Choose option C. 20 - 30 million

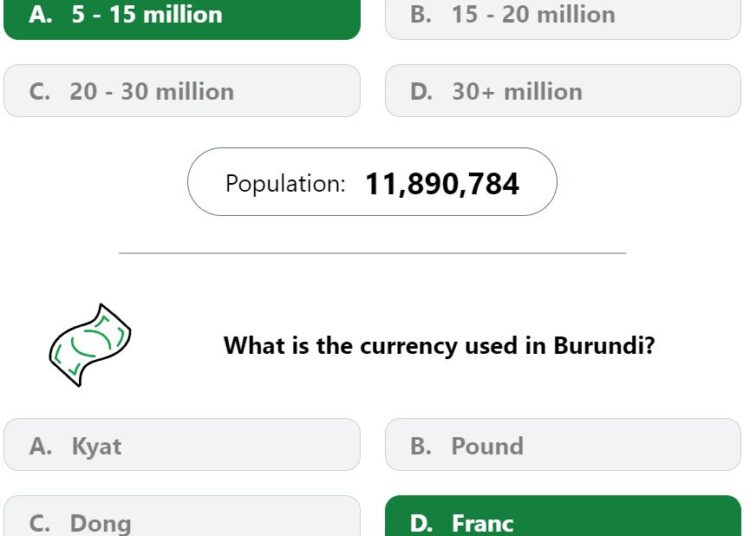coord(182,91)
